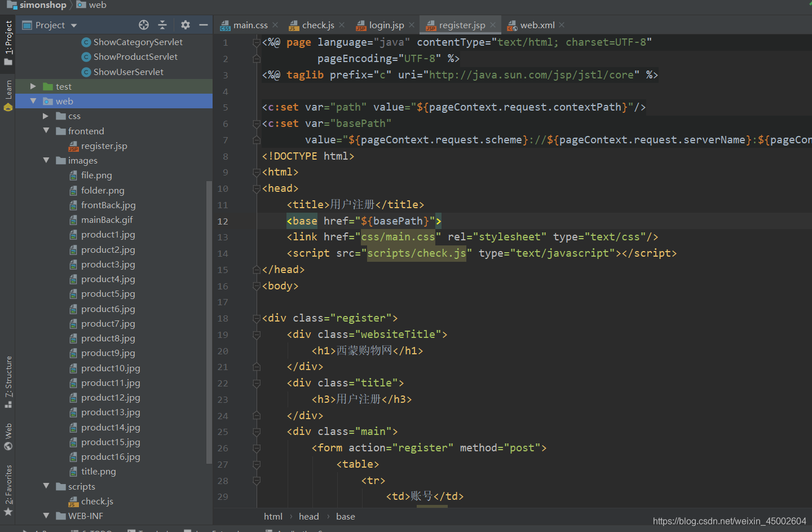Image resolution: width=812 pixels, height=532 pixels.
Task: Collapse the scripts folder
Action: pos(46,486)
